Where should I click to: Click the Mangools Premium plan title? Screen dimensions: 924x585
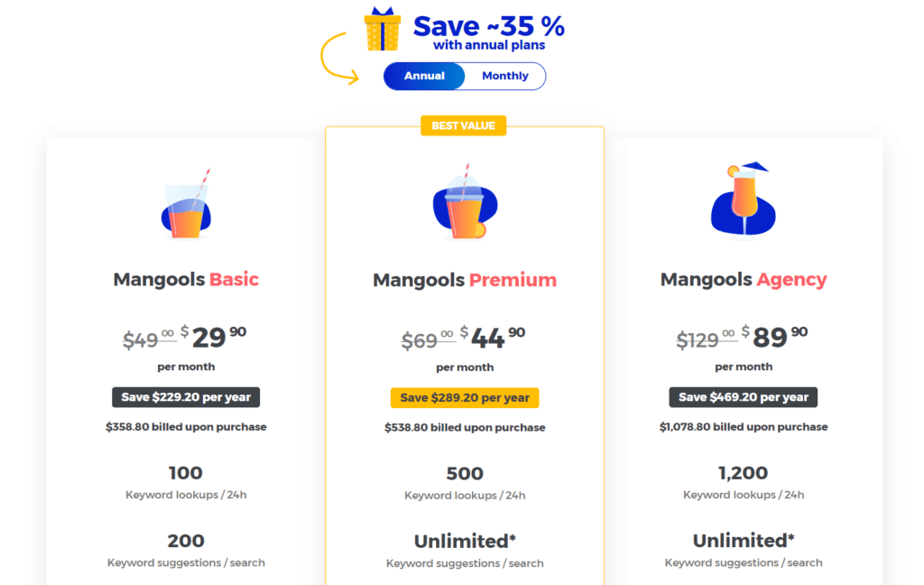[x=465, y=280]
